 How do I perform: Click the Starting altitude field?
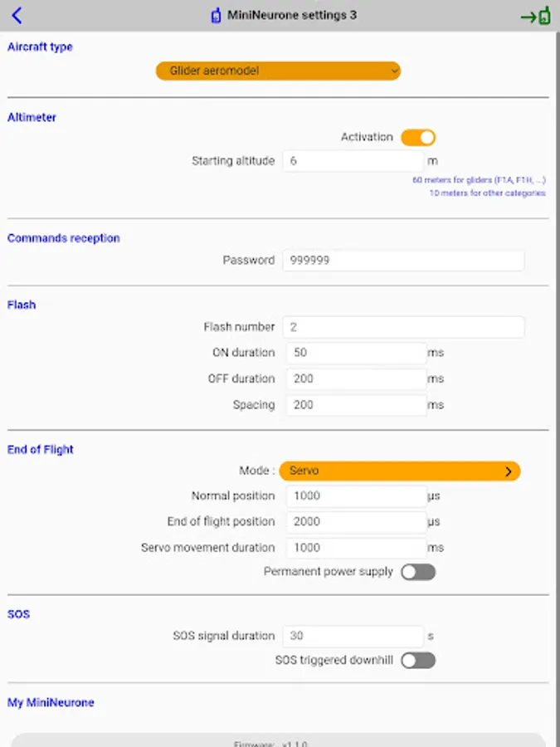click(353, 161)
